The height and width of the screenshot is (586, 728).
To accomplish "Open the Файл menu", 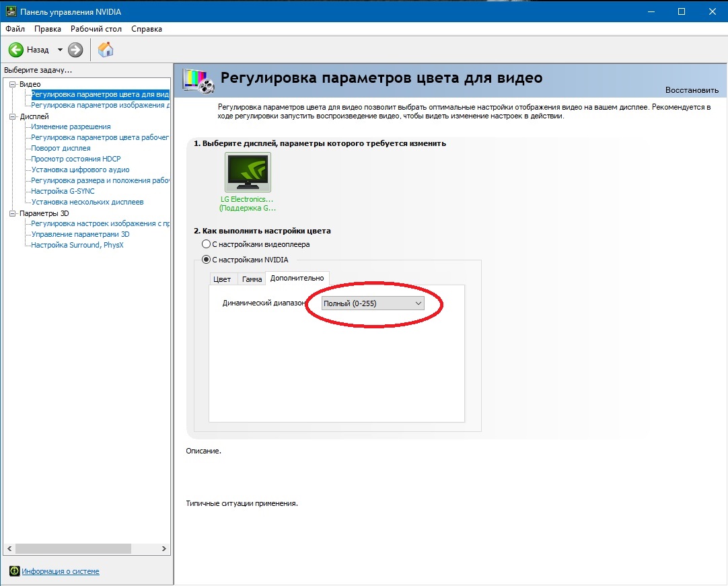I will pyautogui.click(x=15, y=29).
